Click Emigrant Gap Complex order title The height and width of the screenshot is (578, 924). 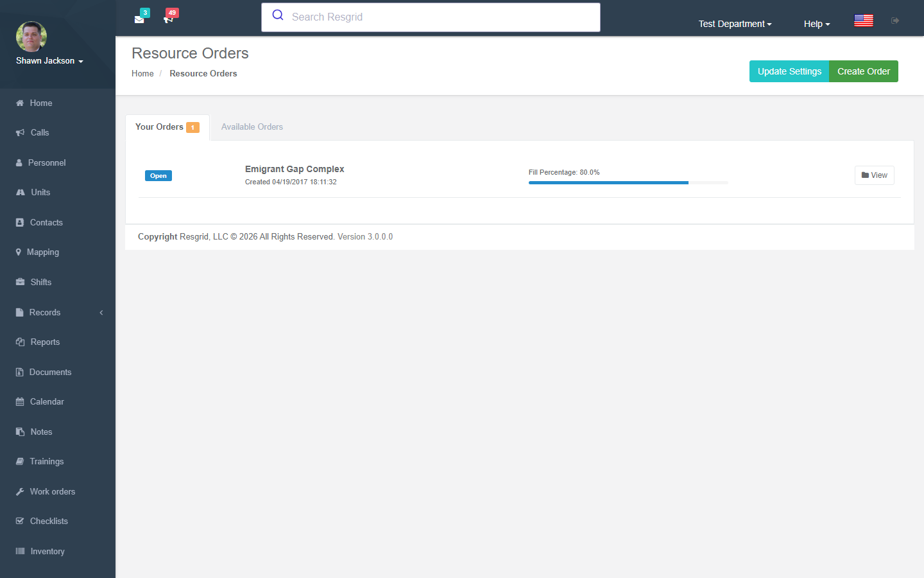click(x=295, y=169)
